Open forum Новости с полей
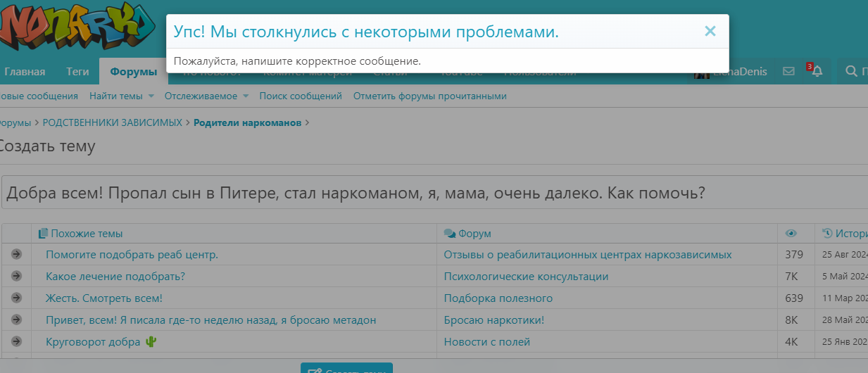Viewport: 868px width, 373px height. click(487, 342)
